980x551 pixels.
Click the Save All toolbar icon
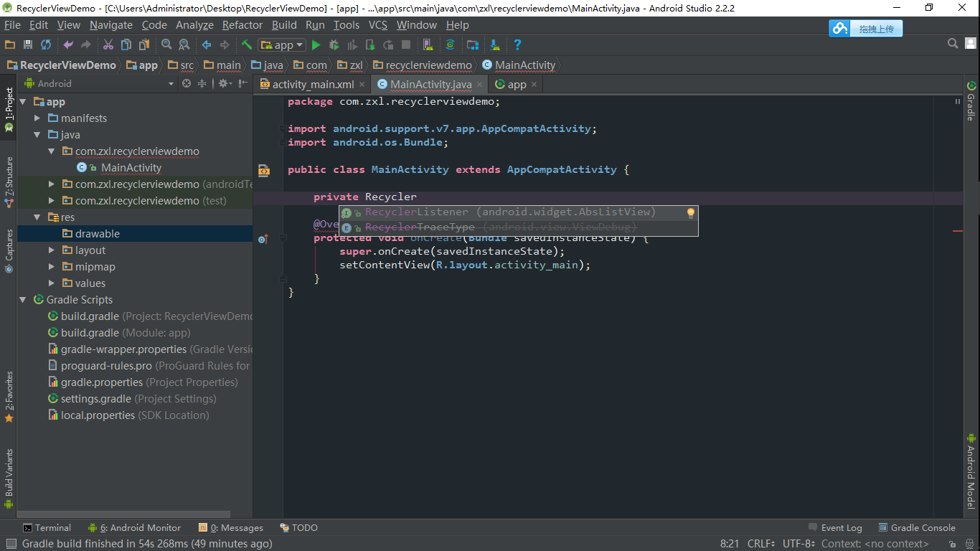[x=28, y=44]
